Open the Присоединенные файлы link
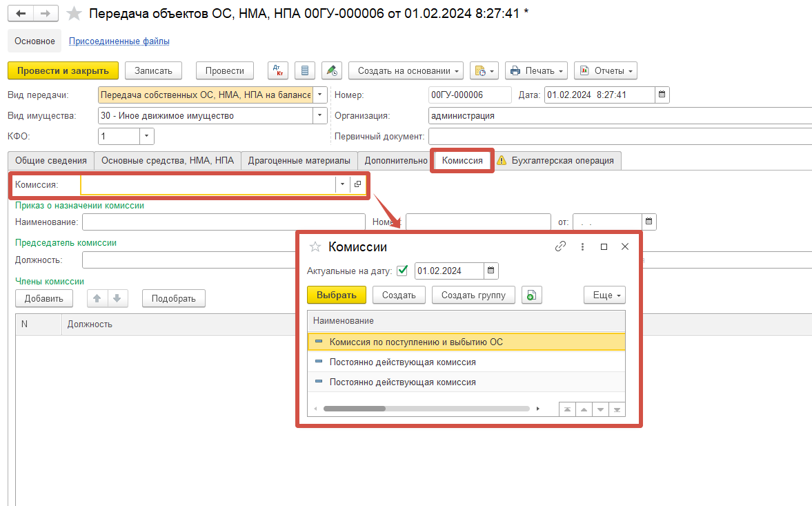The height and width of the screenshot is (506, 812). point(119,41)
